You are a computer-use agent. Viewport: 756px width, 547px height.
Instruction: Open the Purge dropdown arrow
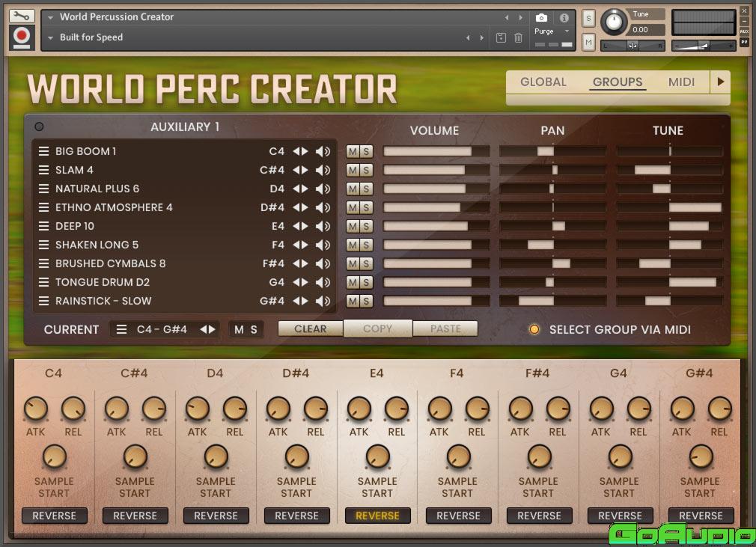click(x=567, y=31)
